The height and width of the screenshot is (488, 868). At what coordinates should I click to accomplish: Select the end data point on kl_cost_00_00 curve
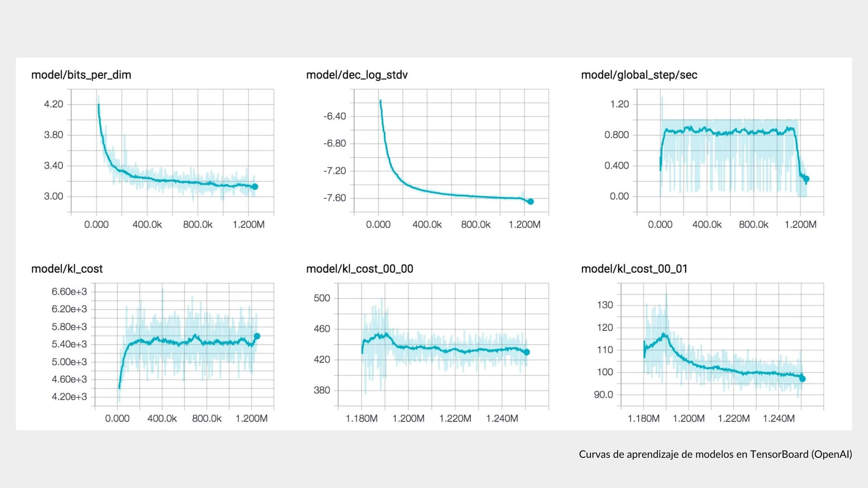click(x=527, y=352)
